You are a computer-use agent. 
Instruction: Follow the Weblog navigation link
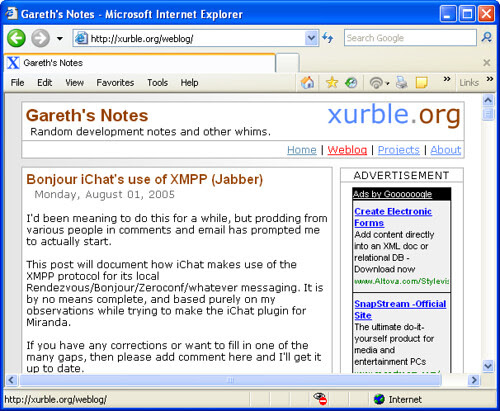click(x=347, y=150)
